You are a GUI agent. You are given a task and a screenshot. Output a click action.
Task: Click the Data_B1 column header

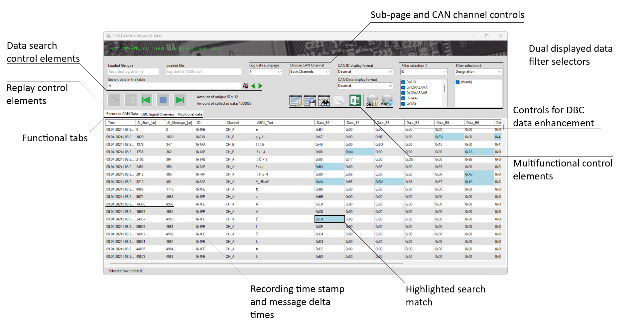click(329, 123)
